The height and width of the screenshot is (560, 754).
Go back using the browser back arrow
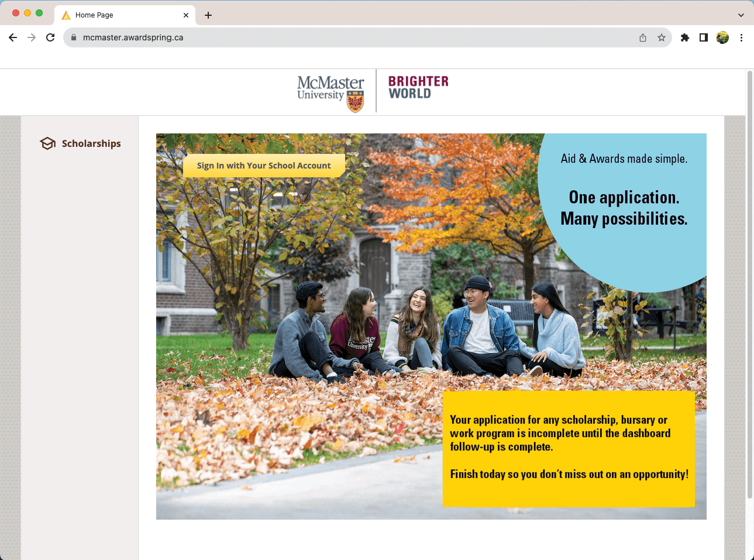(x=13, y=37)
